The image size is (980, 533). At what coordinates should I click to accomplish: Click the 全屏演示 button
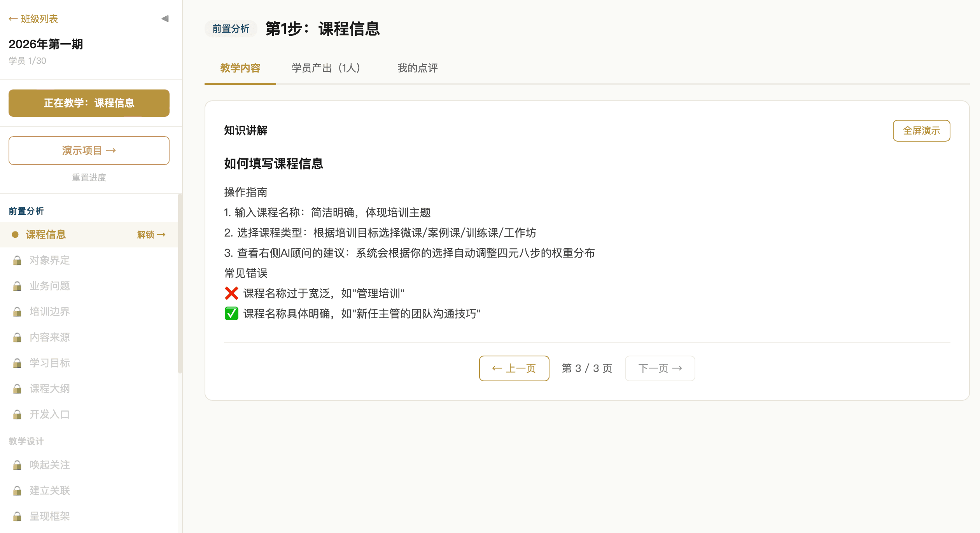pos(921,131)
